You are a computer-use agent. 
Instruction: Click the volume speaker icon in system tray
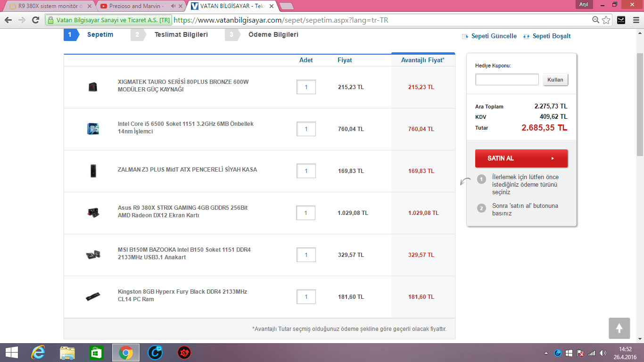(603, 353)
